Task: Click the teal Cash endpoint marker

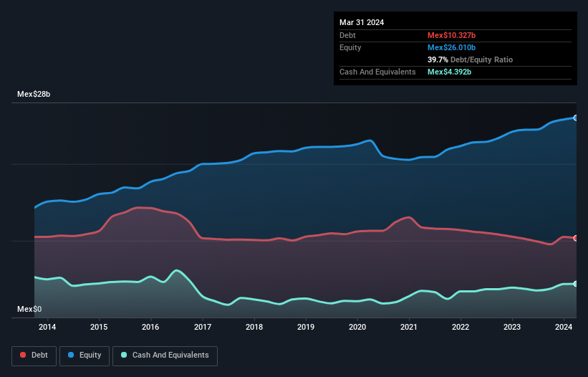Action: click(x=575, y=284)
